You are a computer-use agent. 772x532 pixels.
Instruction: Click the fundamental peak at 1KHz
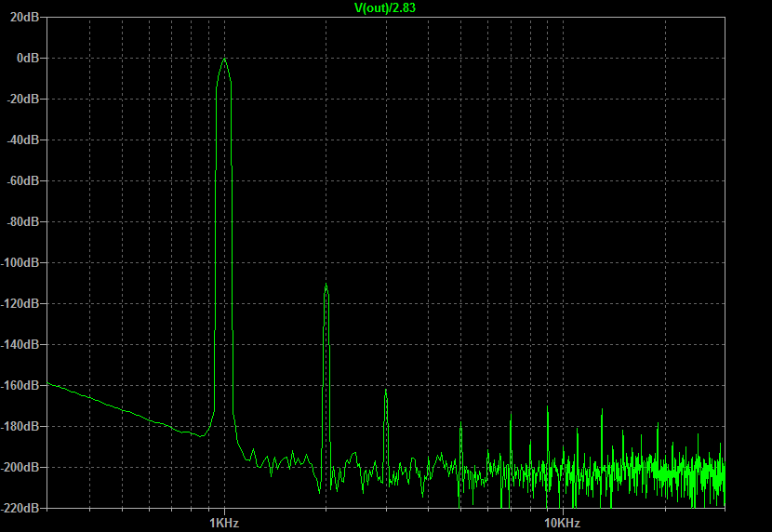click(x=224, y=60)
